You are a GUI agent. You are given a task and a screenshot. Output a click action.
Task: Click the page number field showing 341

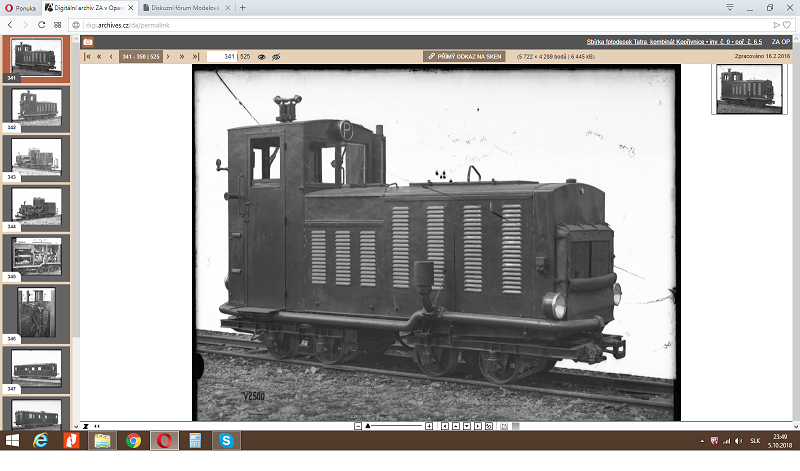[227, 57]
